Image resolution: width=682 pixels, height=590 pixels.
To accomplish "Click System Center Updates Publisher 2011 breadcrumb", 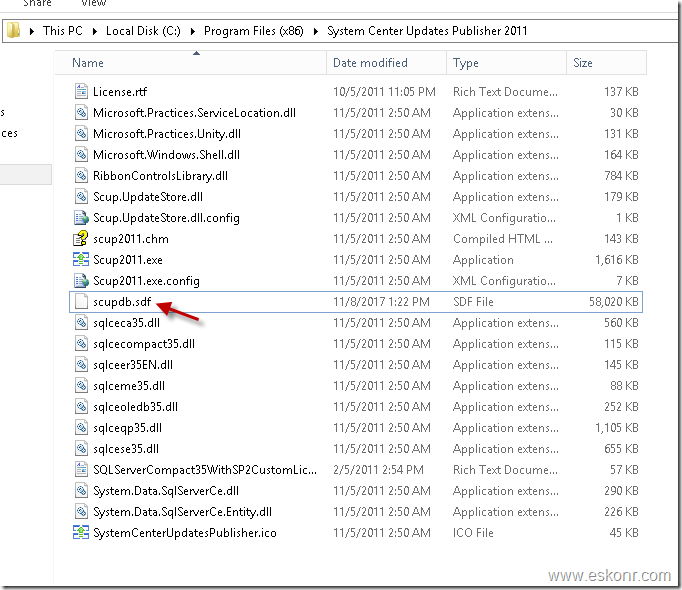I will [427, 31].
